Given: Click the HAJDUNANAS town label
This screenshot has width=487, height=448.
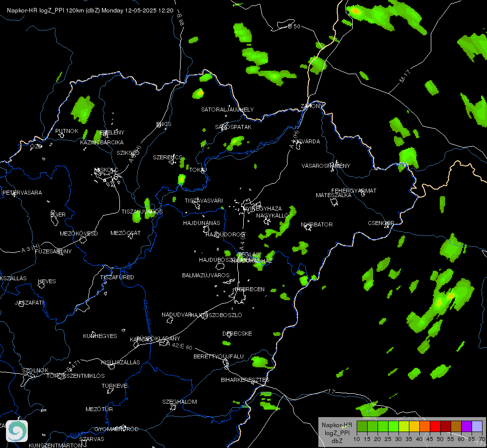Looking at the screenshot, I should (201, 223).
